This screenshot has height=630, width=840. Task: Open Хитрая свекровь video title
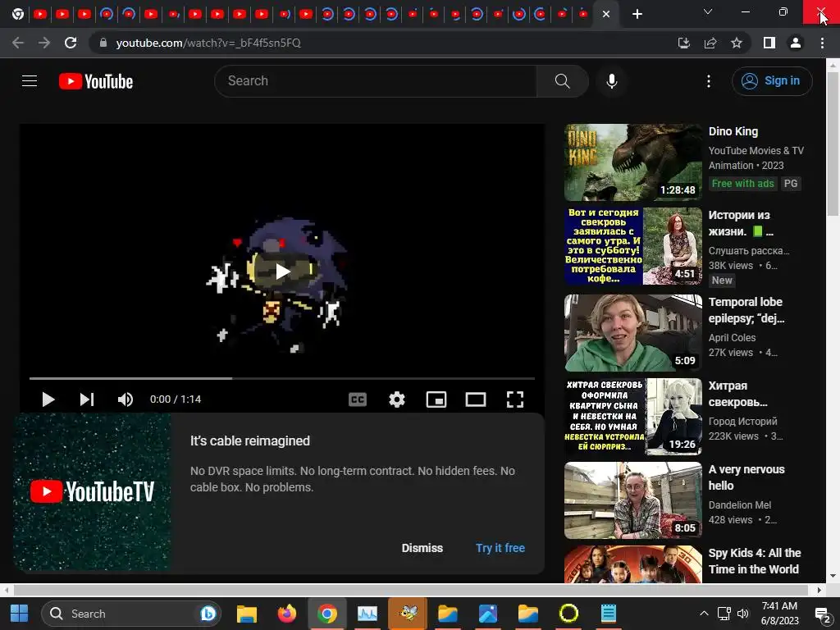click(737, 393)
